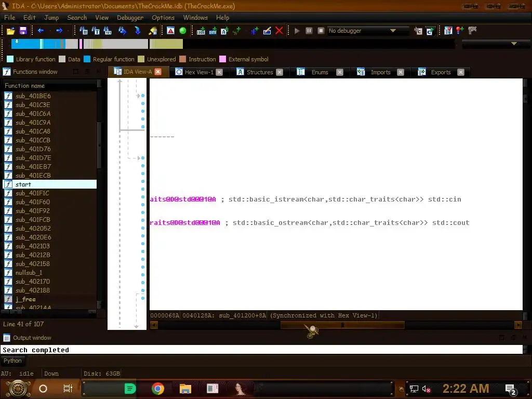532x399 pixels.
Task: Pause the debugger process
Action: (309, 31)
